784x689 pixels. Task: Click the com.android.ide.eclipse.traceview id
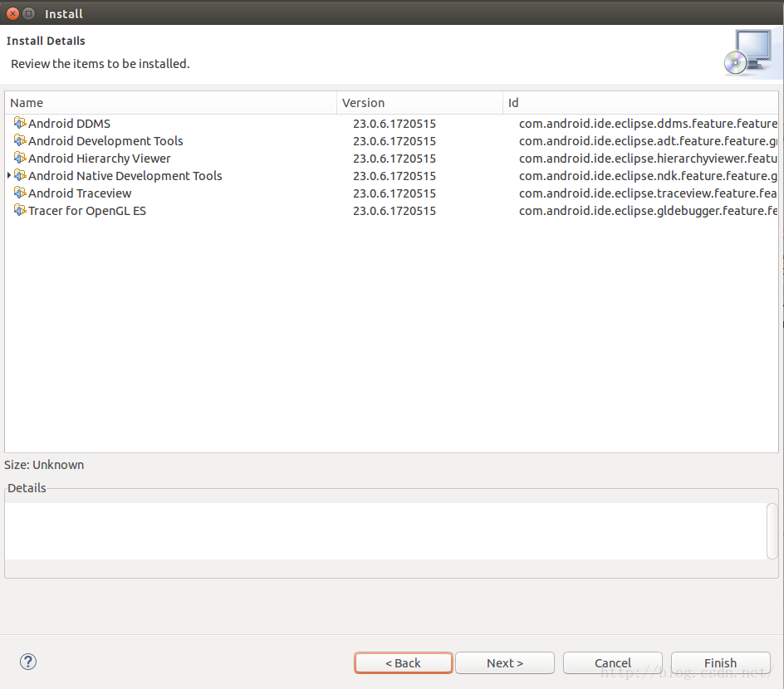coord(648,193)
